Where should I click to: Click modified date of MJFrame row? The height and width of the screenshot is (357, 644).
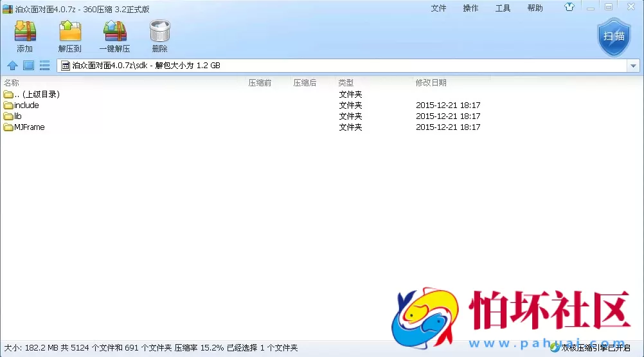point(448,127)
